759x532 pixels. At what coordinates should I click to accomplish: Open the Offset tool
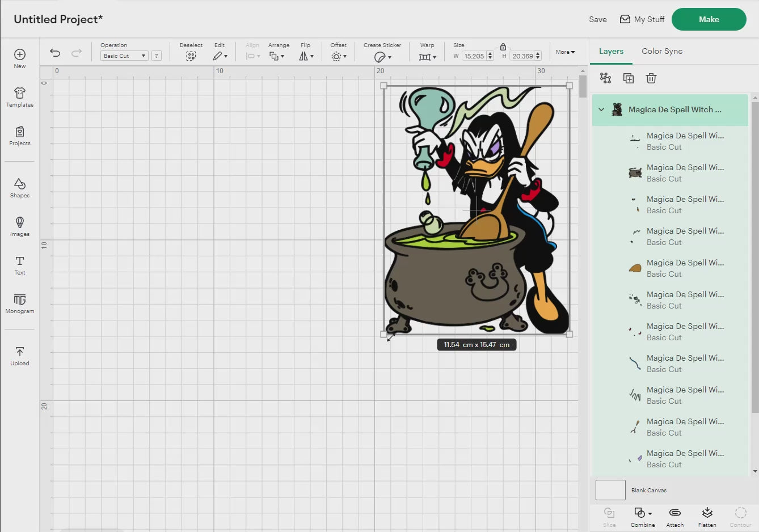point(339,56)
